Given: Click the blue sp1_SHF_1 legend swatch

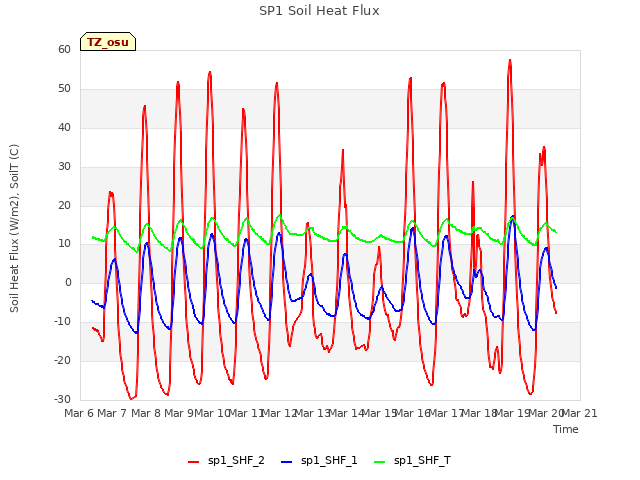Looking at the screenshot, I should click(x=287, y=462).
